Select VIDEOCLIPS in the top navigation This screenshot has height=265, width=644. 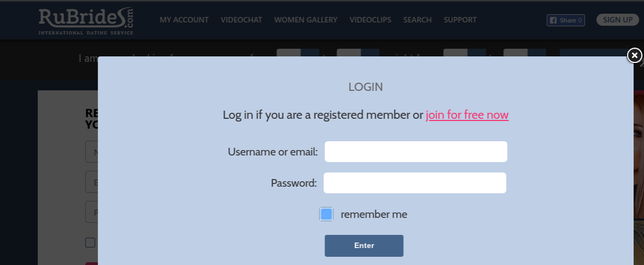370,20
